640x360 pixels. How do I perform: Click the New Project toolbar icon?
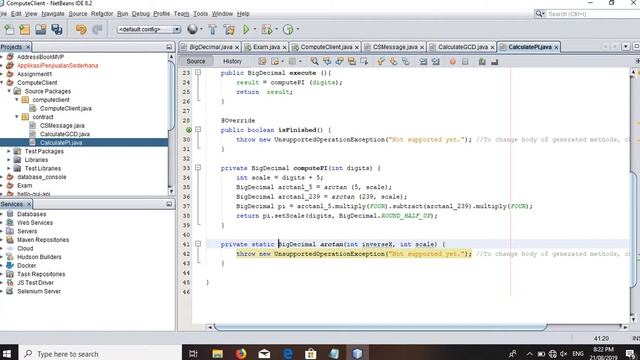24,29
